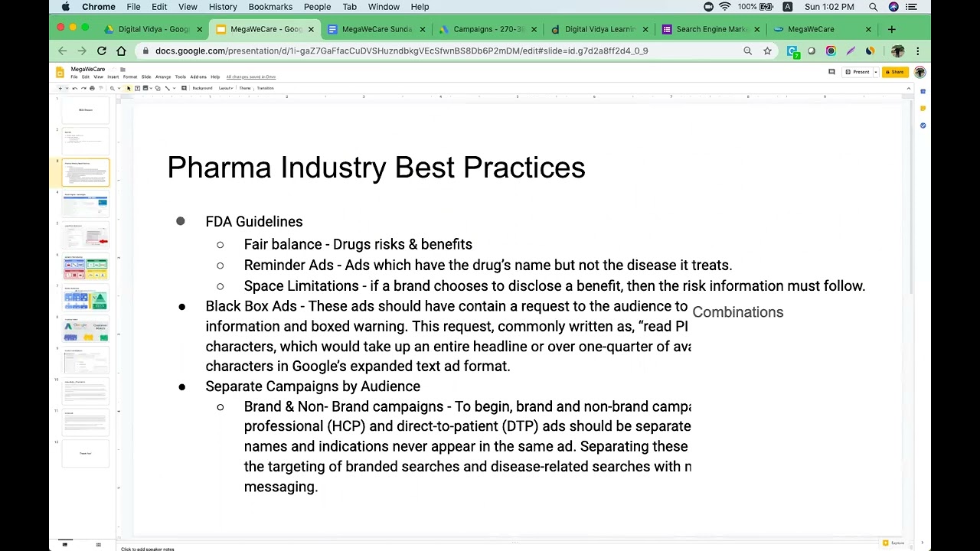Screen dimensions: 980x551
Task: Click the Transition button
Action: click(x=265, y=88)
